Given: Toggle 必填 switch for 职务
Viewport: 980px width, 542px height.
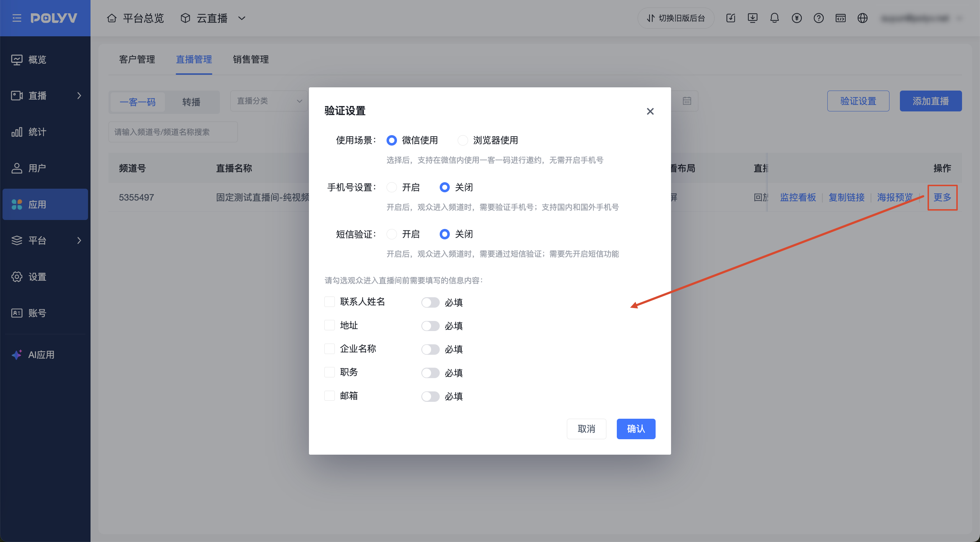Looking at the screenshot, I should tap(430, 373).
